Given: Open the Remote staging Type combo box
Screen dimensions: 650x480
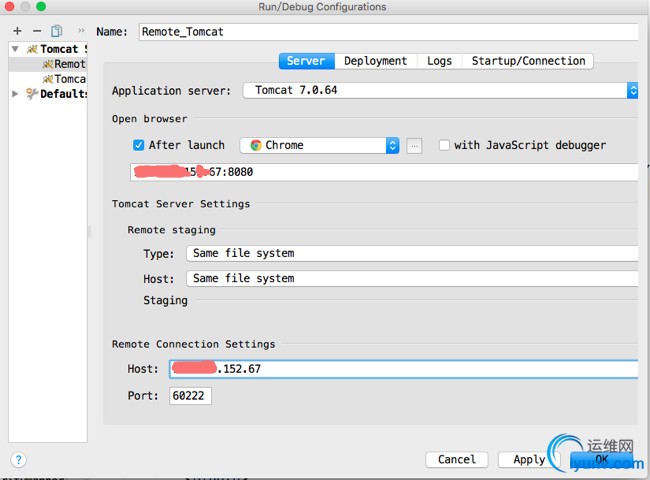Looking at the screenshot, I should pyautogui.click(x=412, y=253).
